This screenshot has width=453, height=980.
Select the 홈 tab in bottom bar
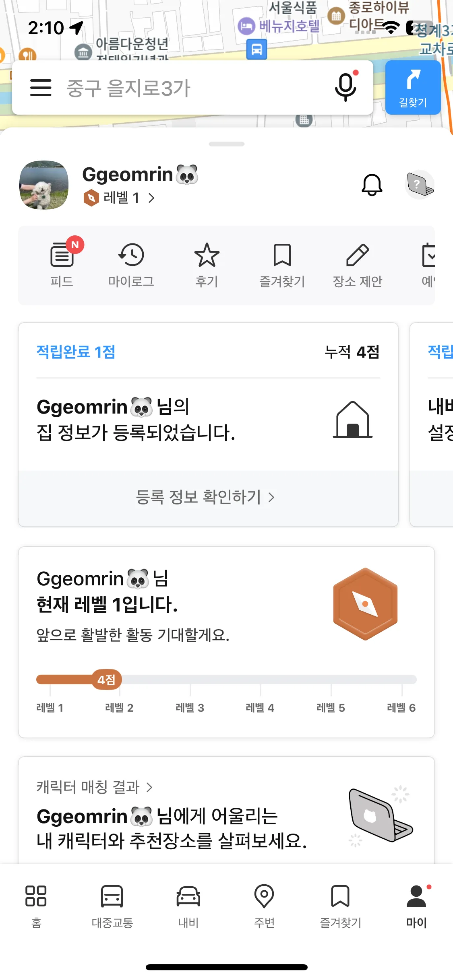click(36, 906)
